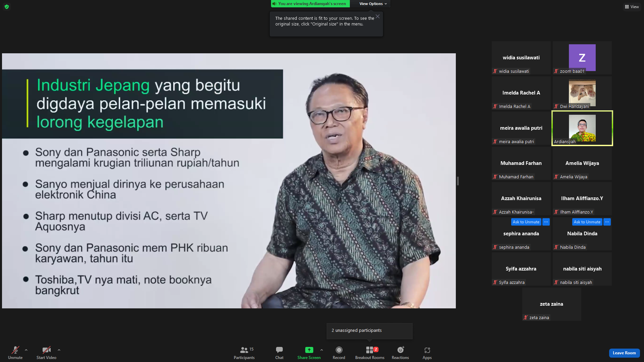Select Syifa azzahra's participant tile
The height and width of the screenshot is (362, 644).
(x=521, y=269)
